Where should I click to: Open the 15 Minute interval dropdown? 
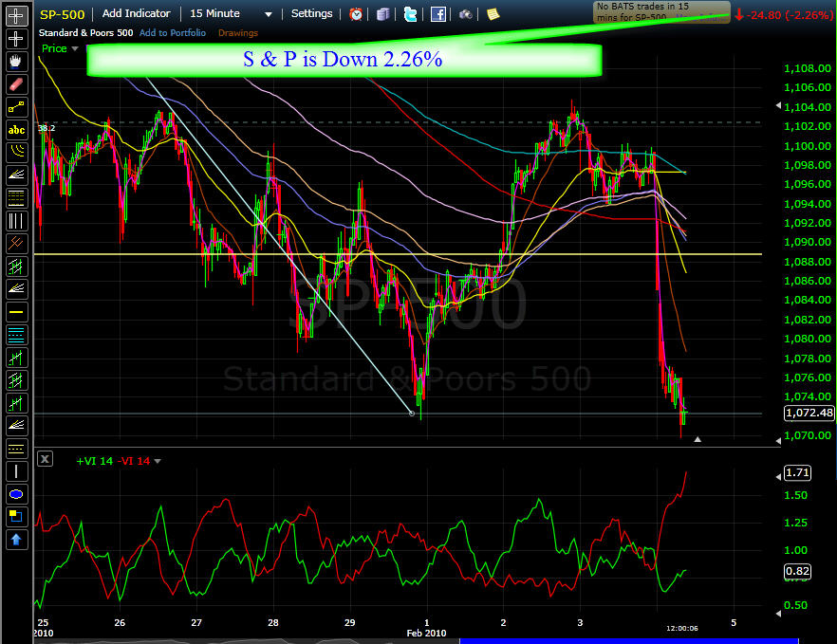coord(232,14)
